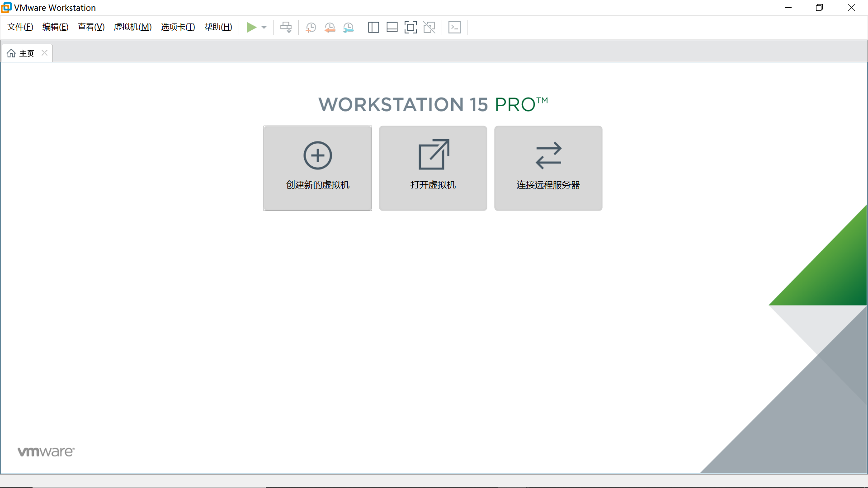Click 打开虚拟机 tile

(433, 168)
